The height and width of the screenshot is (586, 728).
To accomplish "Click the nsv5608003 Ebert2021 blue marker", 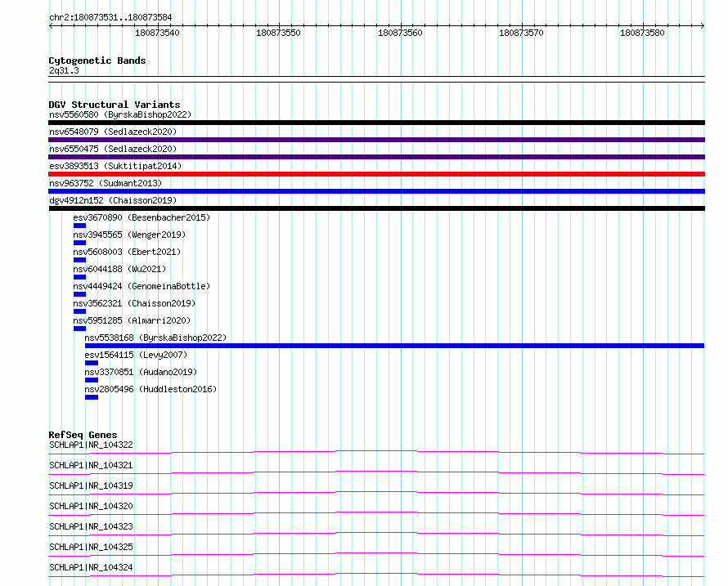I will point(79,260).
